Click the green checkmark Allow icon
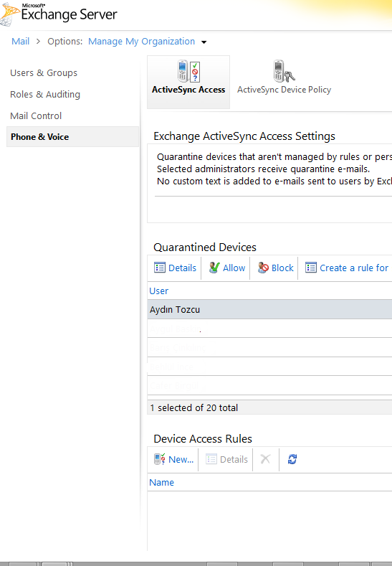This screenshot has width=392, height=566. tap(214, 268)
